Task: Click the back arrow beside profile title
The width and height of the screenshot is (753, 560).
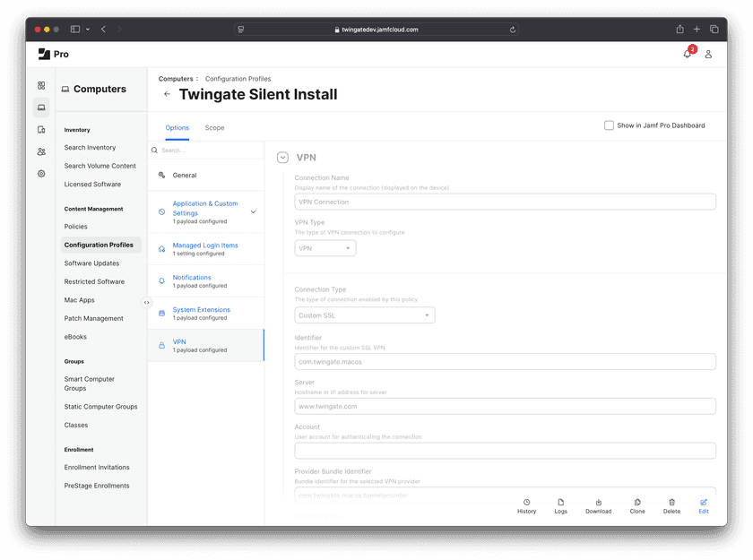Action: [x=167, y=94]
